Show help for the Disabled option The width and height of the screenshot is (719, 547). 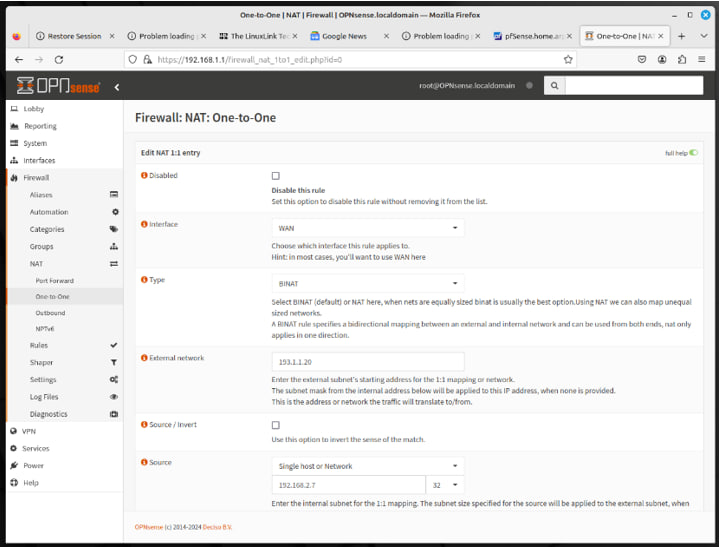point(144,175)
